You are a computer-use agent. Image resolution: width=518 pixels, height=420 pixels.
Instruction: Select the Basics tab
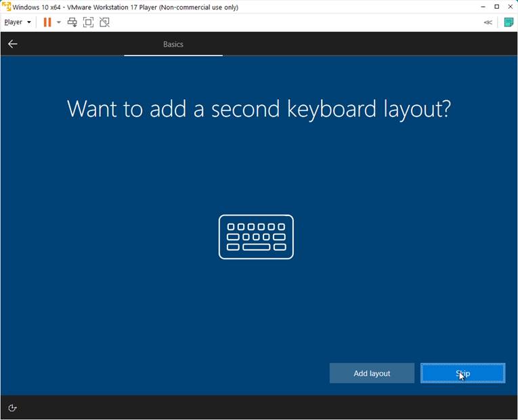173,44
